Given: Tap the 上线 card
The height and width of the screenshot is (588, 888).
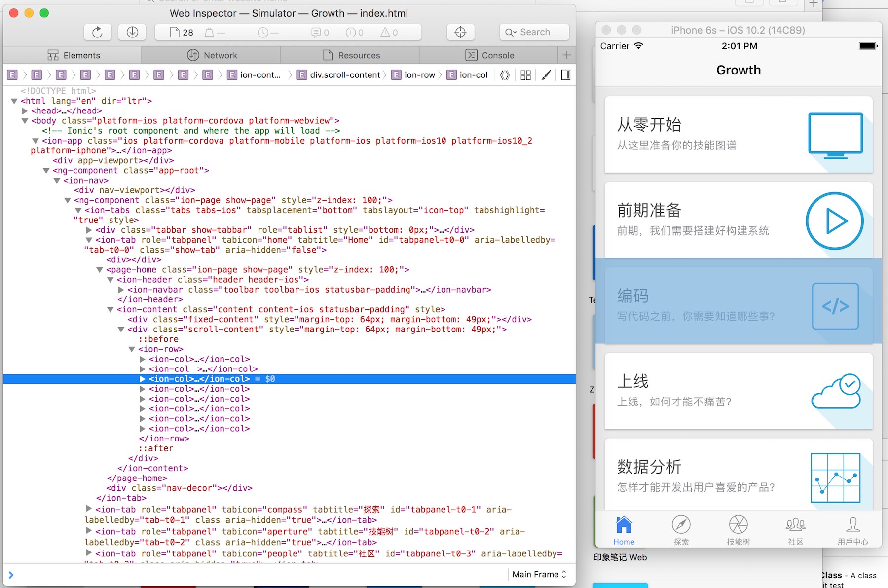Looking at the screenshot, I should (x=739, y=391).
